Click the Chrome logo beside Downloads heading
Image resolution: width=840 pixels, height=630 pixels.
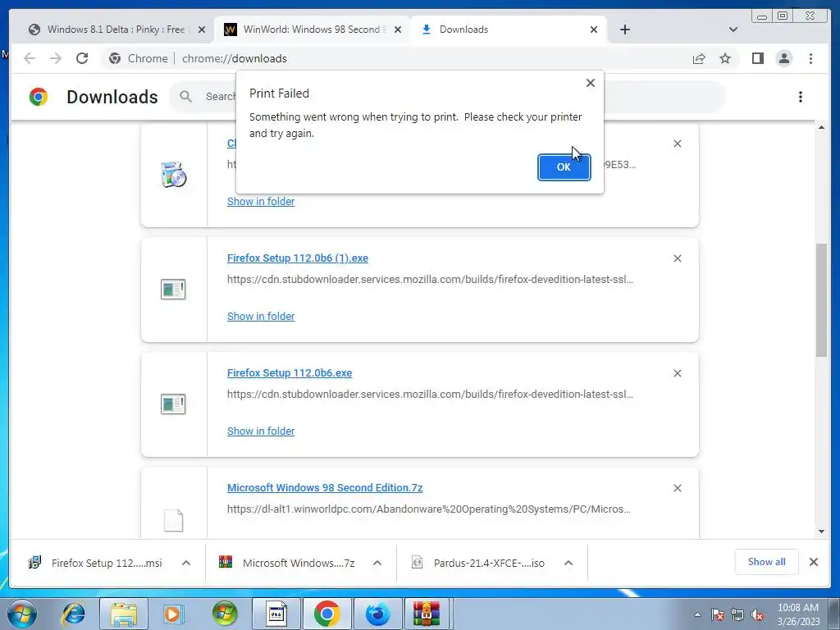tap(39, 97)
